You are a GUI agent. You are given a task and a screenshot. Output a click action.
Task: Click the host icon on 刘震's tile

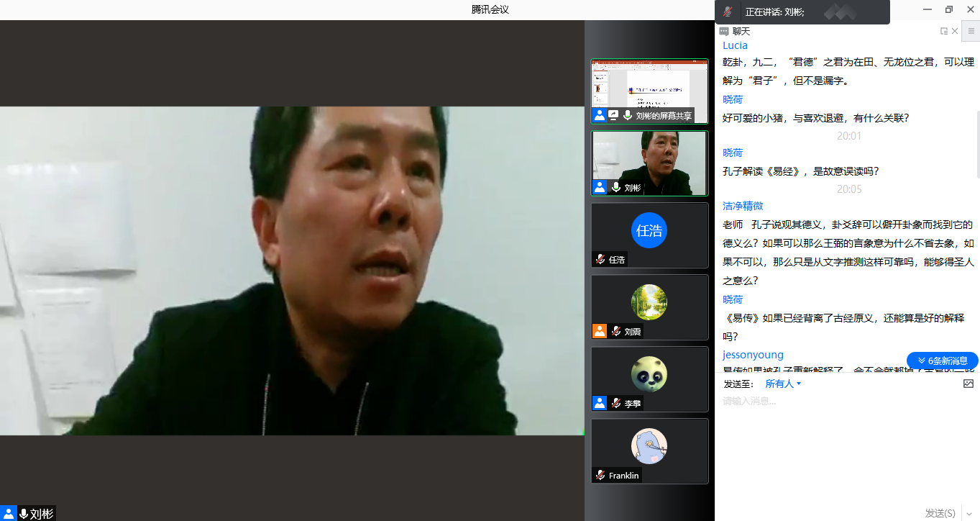coord(600,331)
